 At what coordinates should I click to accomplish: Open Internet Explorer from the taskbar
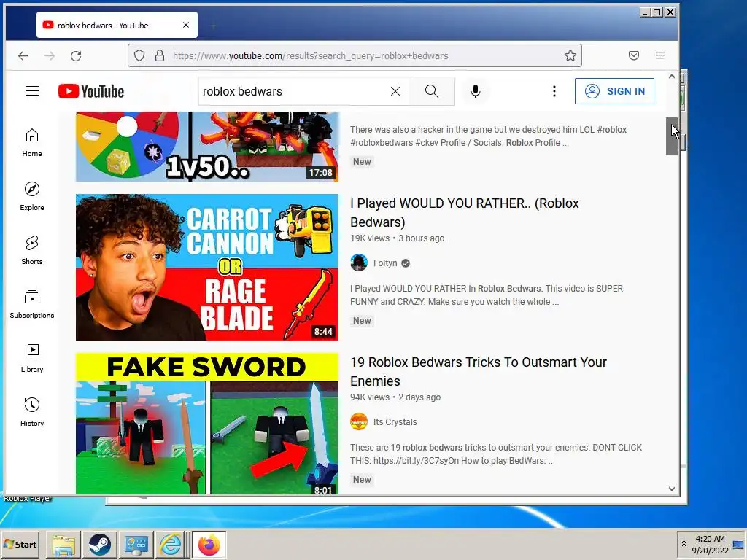[171, 544]
